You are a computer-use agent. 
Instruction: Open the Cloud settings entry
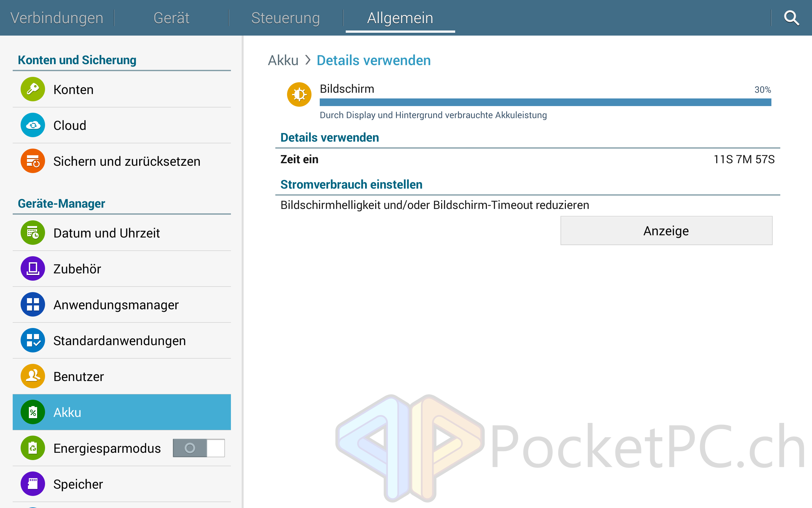[x=122, y=125]
